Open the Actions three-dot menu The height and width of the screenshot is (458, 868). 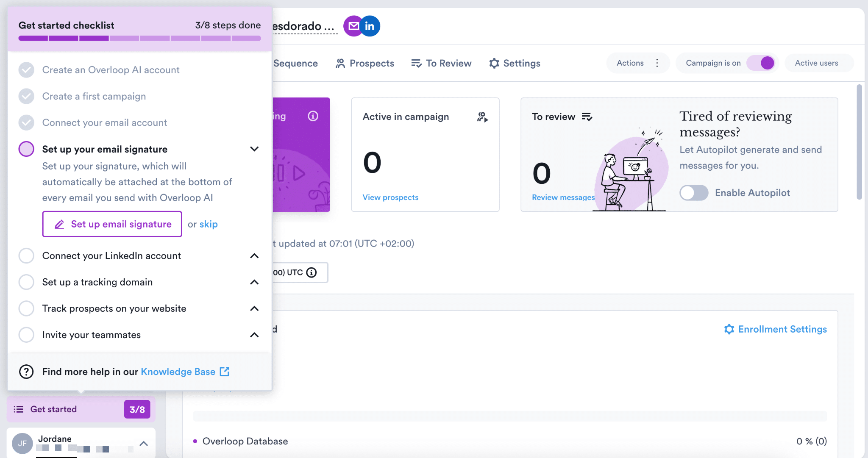tap(657, 63)
